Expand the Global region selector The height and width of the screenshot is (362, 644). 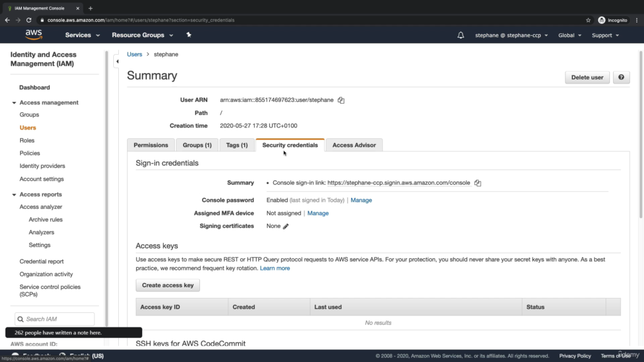pos(569,35)
